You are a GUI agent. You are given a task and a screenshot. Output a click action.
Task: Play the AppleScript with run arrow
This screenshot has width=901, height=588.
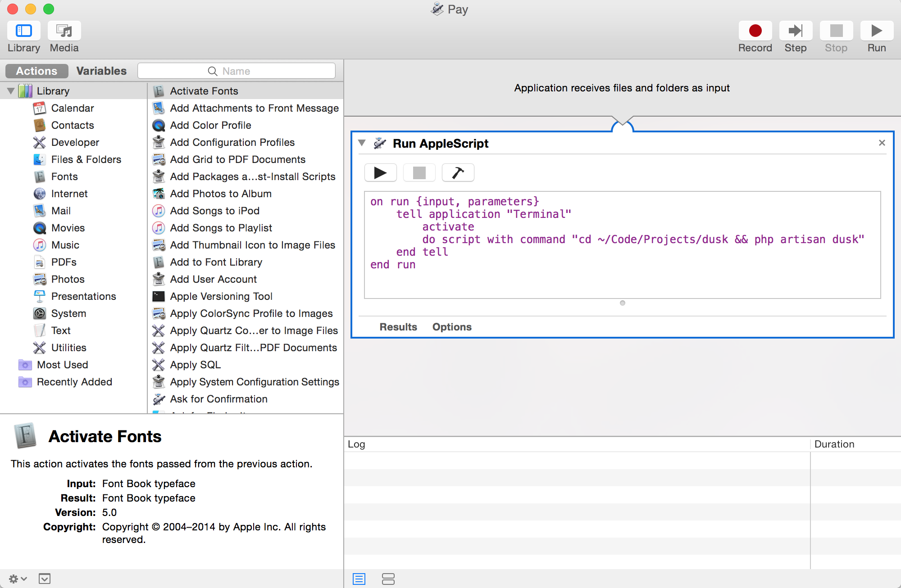point(380,173)
